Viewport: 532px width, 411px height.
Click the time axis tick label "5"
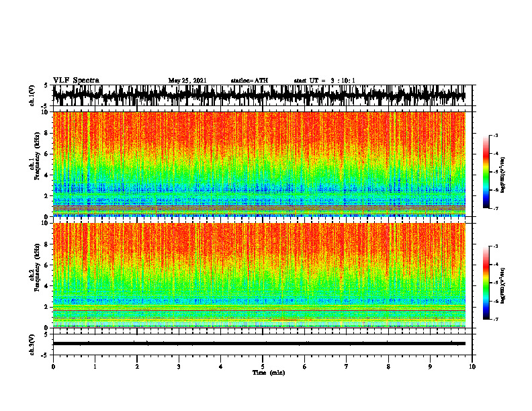click(x=263, y=367)
